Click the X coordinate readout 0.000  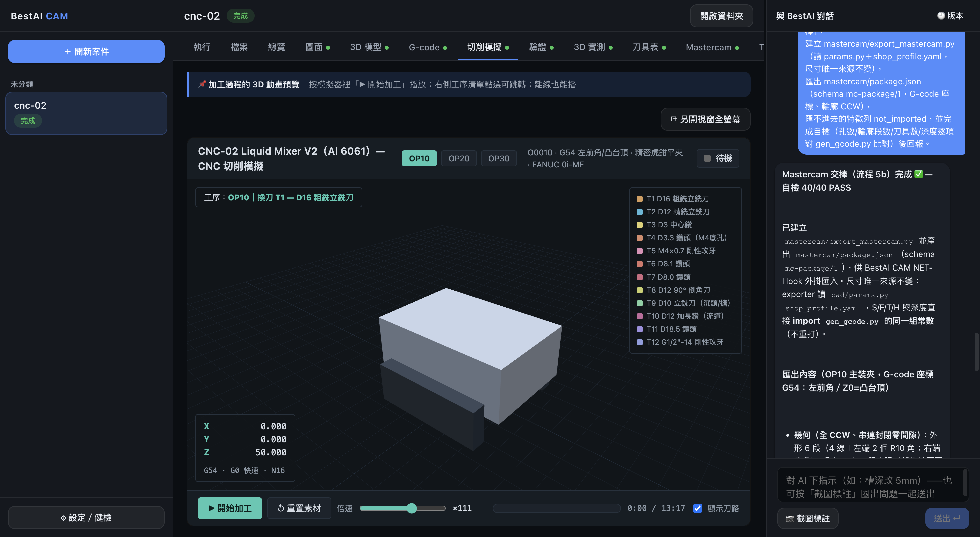point(273,426)
